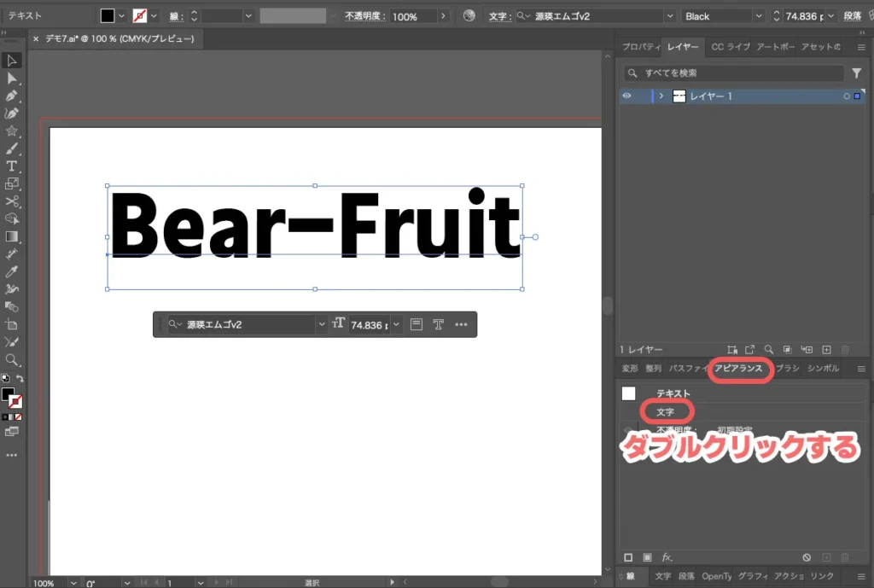The image size is (874, 588).
Task: Open the floating font family dropdown
Action: tap(321, 324)
